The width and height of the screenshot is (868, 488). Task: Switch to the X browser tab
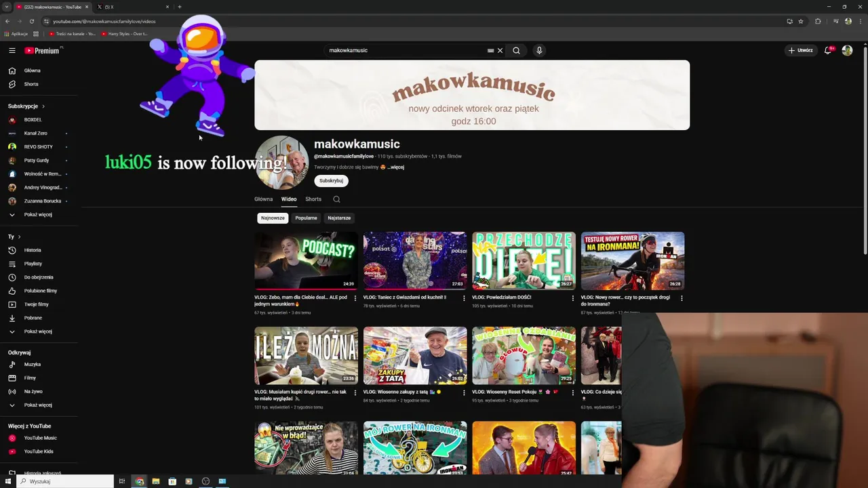(131, 7)
